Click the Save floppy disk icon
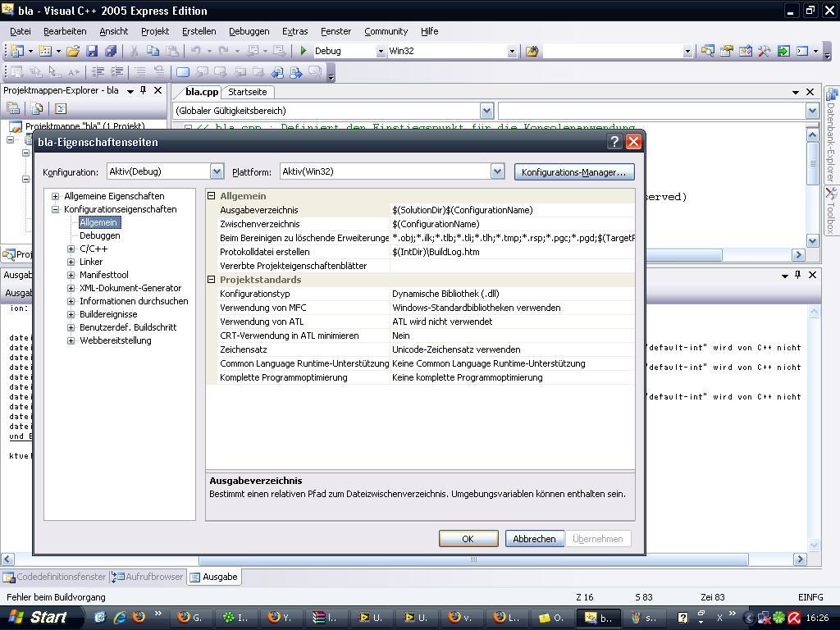Screen dimensions: 840x630 [93, 51]
